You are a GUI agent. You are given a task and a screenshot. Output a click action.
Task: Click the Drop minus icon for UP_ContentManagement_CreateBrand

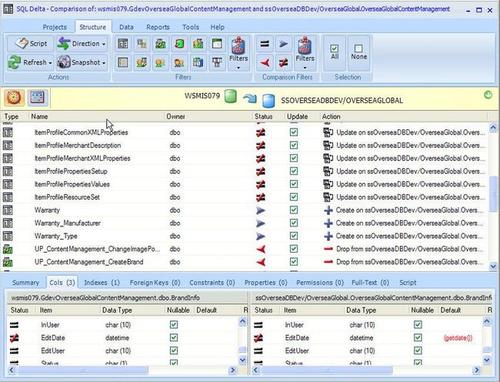(328, 262)
